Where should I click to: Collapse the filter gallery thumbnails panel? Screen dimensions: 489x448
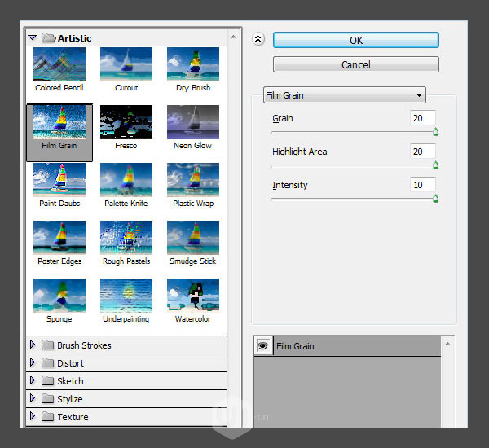[x=258, y=39]
